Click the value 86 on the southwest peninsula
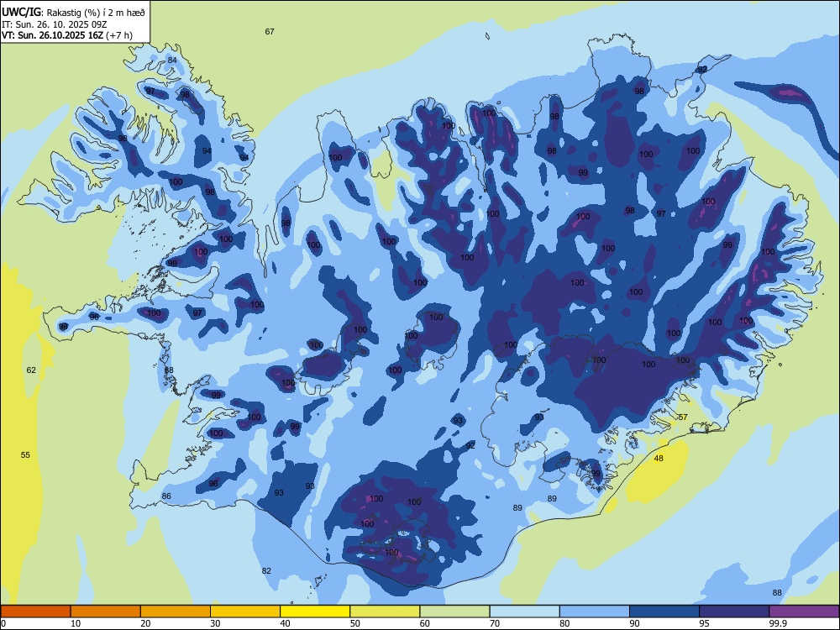This screenshot has height=630, width=840. (x=166, y=496)
